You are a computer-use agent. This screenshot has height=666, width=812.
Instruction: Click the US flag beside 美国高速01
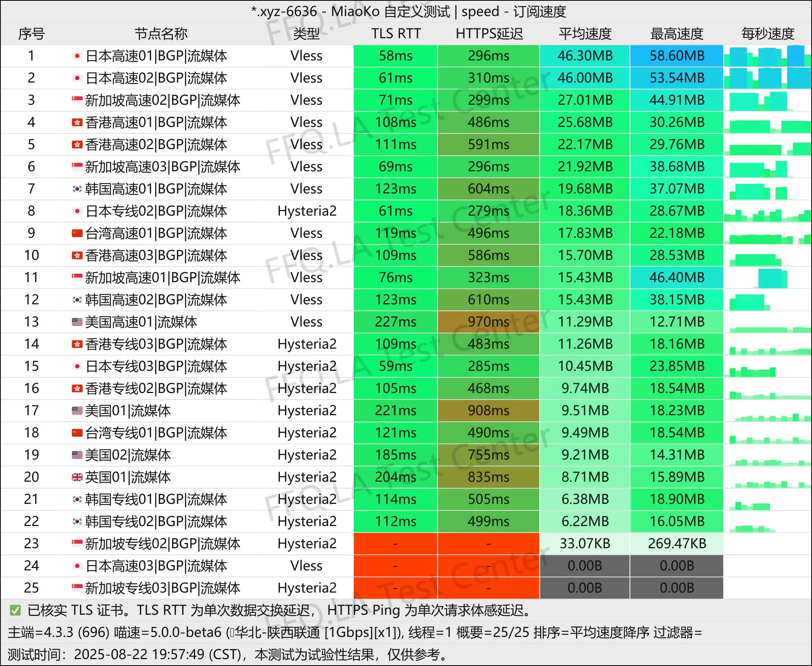click(x=77, y=322)
